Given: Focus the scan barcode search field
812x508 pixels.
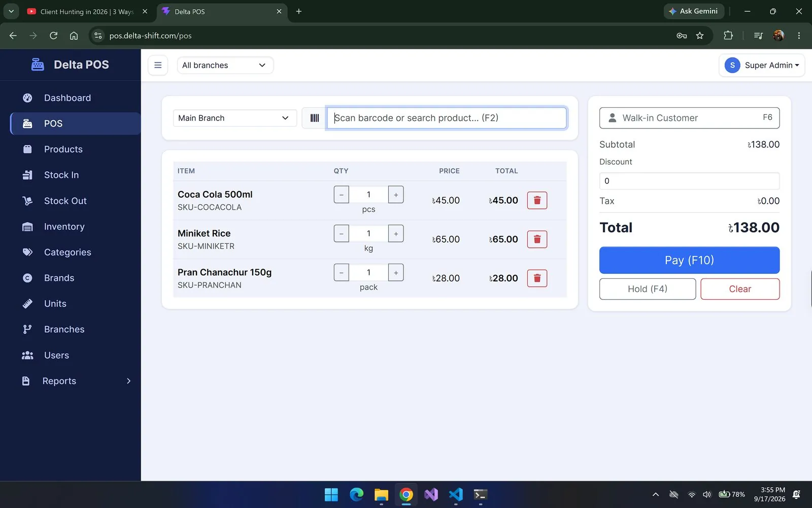Looking at the screenshot, I should pos(447,118).
